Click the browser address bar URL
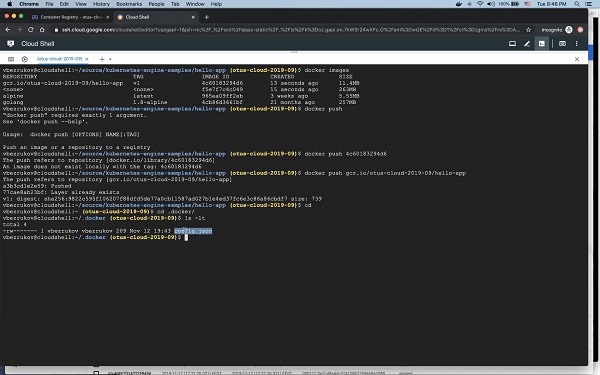The height and width of the screenshot is (375, 600). 291,30
